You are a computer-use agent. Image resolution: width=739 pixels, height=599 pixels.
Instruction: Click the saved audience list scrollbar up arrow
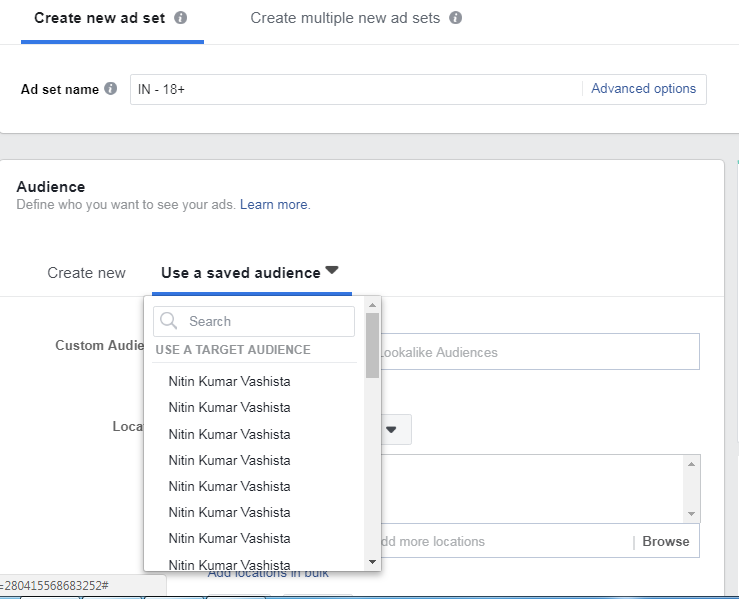[372, 305]
